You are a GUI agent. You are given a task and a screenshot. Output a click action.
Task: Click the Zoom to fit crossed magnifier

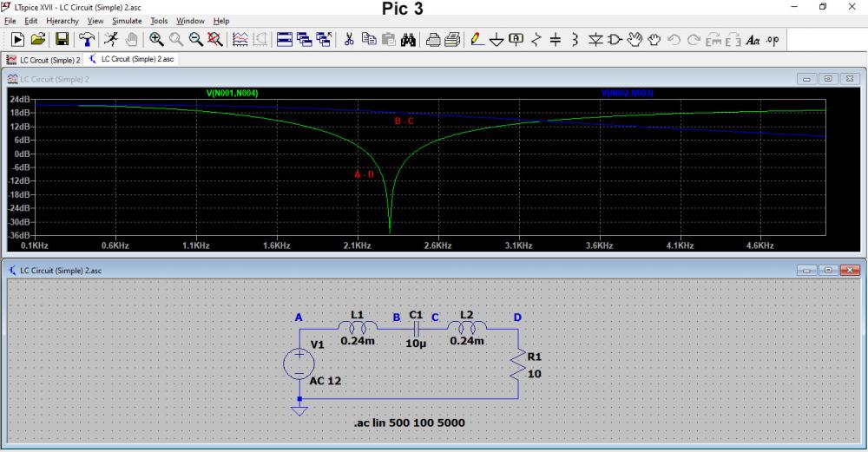[214, 39]
